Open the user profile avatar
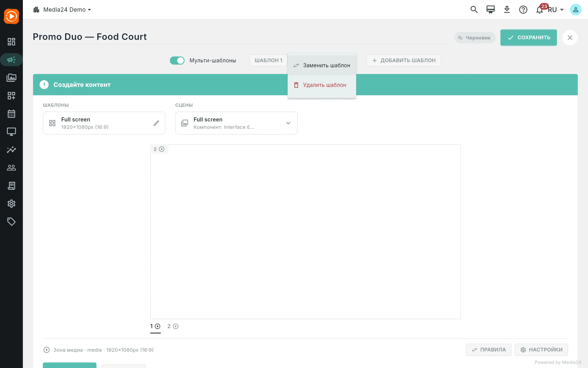 coord(576,10)
